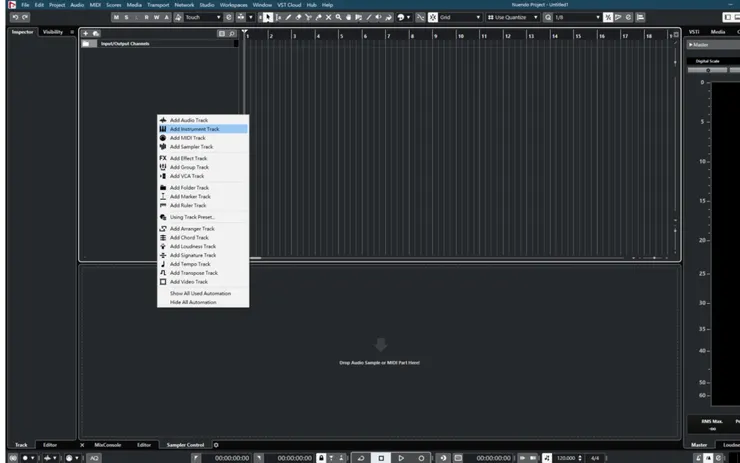Click the 4/4 time signature field
This screenshot has width=740, height=463.
[x=595, y=458]
